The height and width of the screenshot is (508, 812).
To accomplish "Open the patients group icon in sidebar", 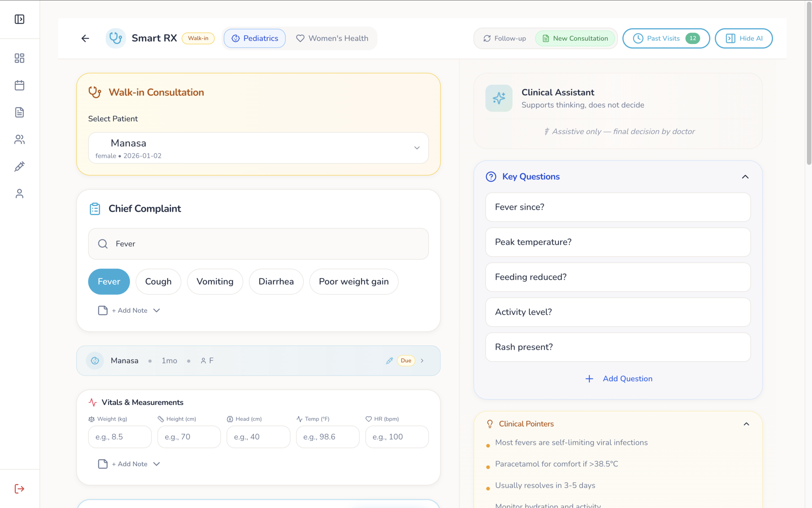I will (x=19, y=139).
